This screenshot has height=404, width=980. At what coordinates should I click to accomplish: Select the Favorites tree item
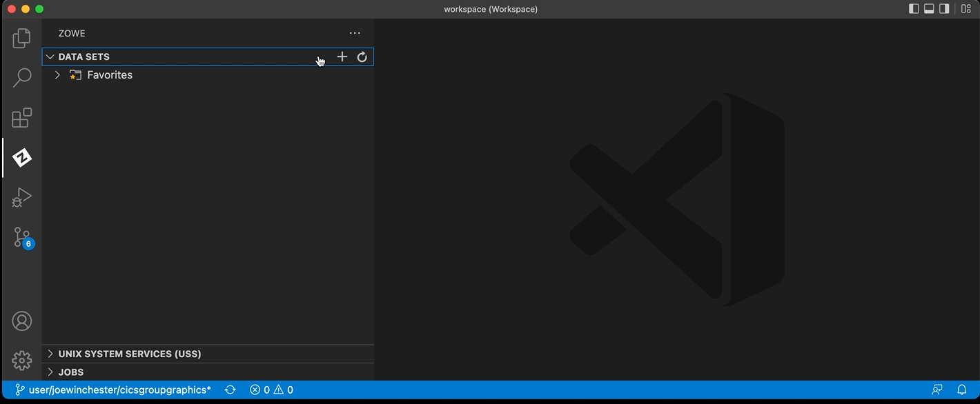tap(208, 75)
